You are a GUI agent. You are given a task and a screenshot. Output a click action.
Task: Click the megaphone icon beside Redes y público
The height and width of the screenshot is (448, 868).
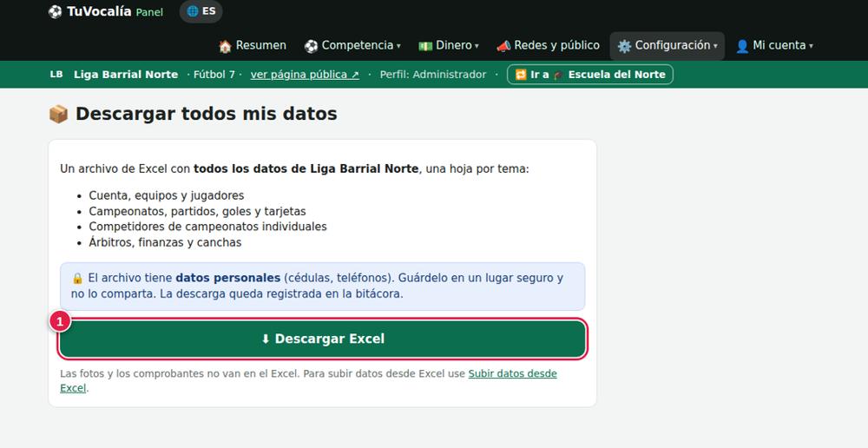503,46
